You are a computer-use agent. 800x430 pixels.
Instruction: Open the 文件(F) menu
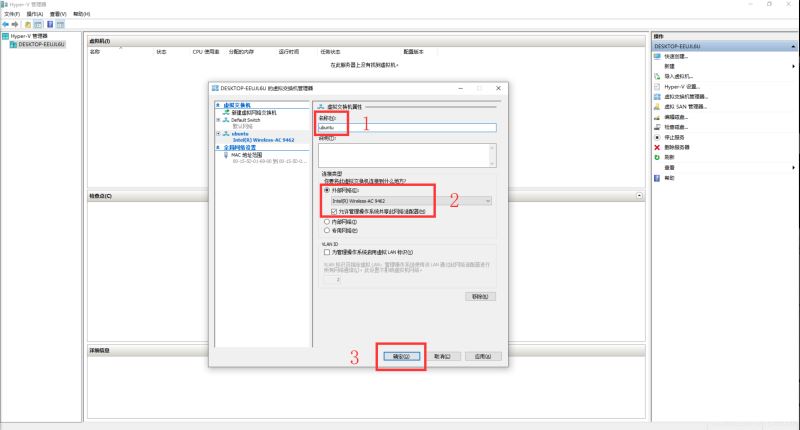point(11,14)
